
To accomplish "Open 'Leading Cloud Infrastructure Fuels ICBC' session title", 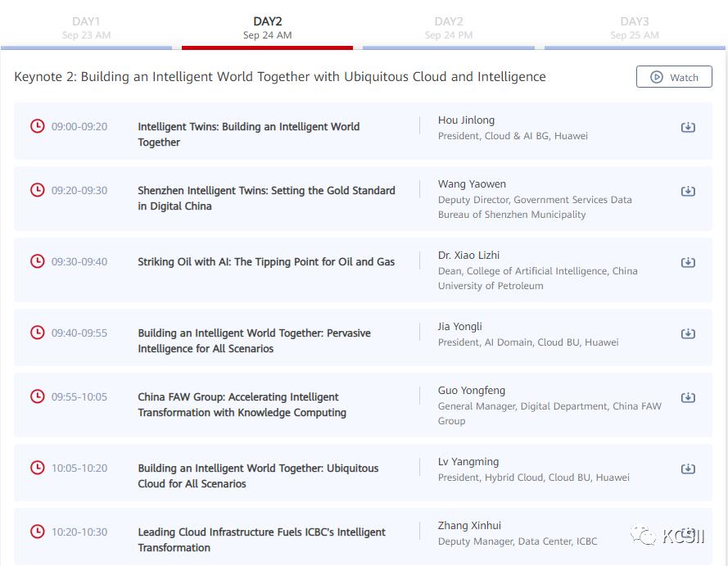I will click(261, 540).
